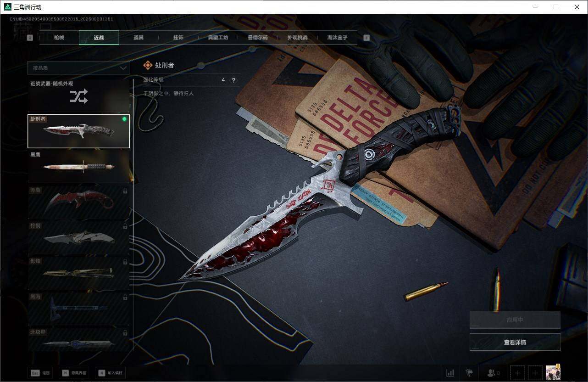Switch to the 曼德尔砖 tab
588x382 pixels.
tap(258, 38)
